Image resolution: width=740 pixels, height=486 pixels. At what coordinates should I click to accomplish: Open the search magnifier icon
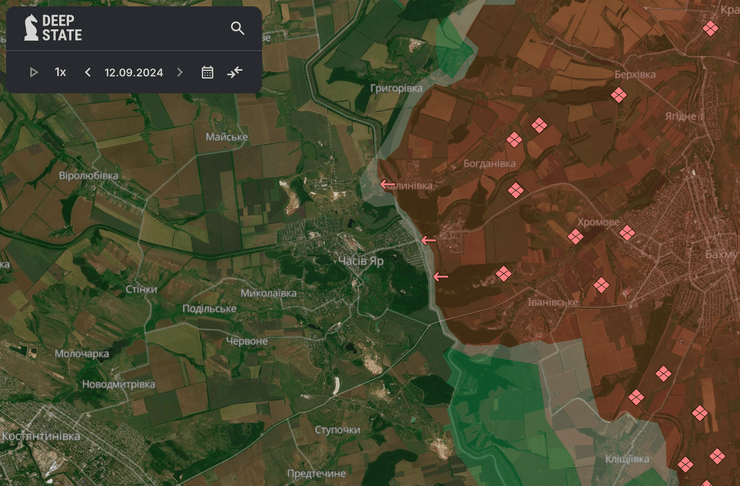tap(237, 28)
